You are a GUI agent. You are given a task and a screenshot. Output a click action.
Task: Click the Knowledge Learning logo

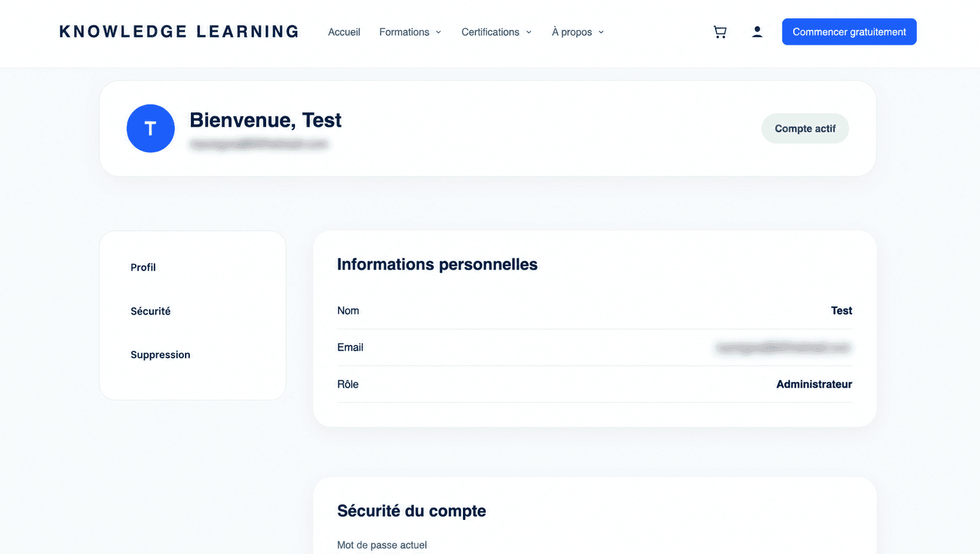pos(179,32)
